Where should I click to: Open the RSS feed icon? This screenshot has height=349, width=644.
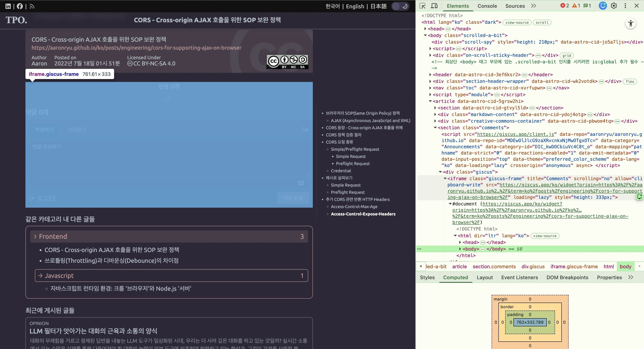[32, 6]
